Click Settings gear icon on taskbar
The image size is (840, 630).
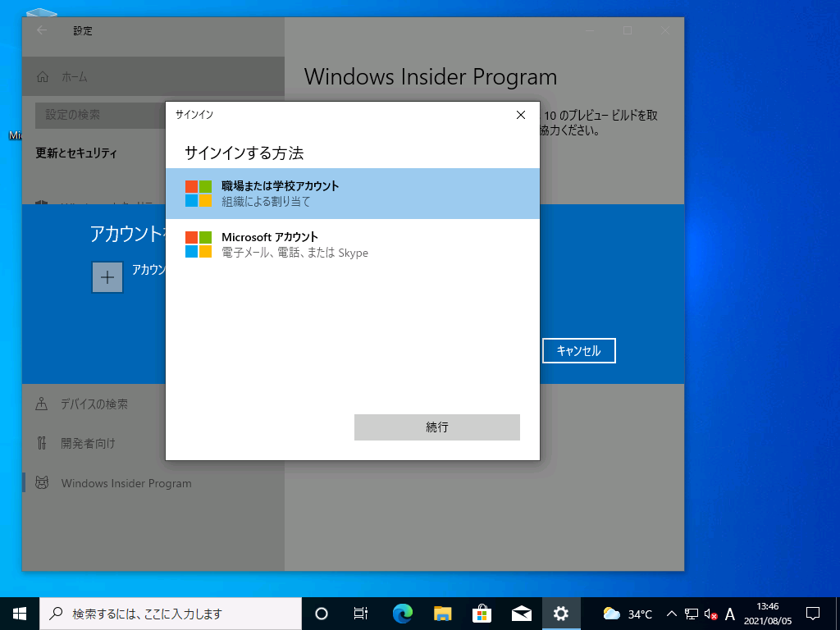pyautogui.click(x=561, y=614)
